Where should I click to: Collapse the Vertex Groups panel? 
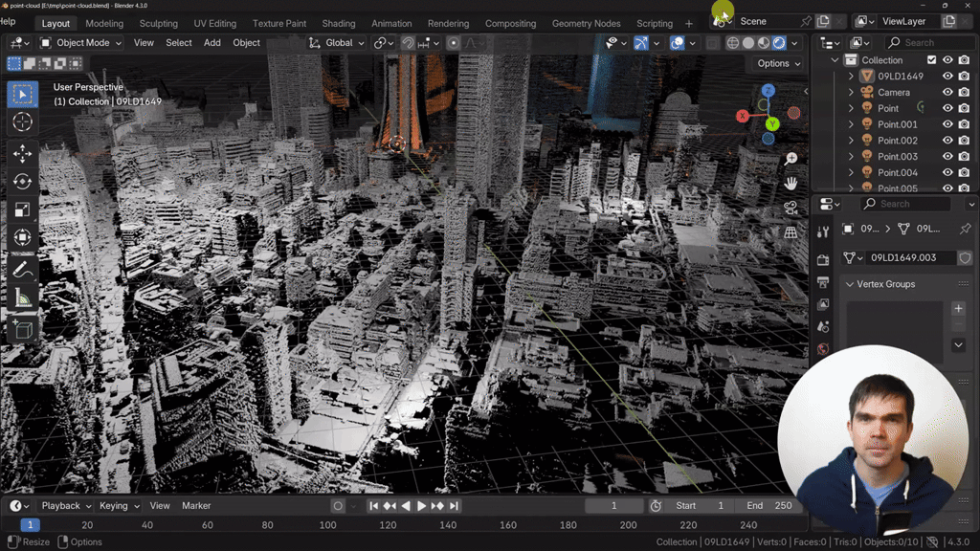click(x=851, y=284)
